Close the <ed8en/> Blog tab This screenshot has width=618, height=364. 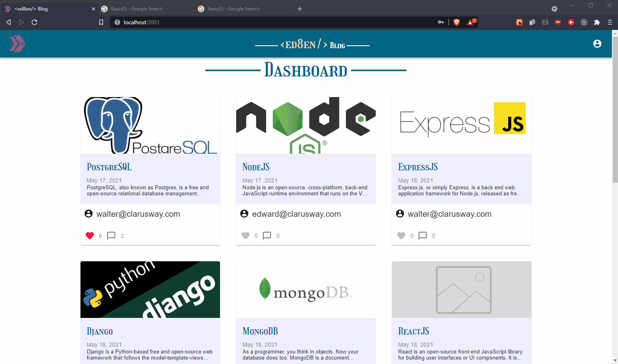pos(93,9)
